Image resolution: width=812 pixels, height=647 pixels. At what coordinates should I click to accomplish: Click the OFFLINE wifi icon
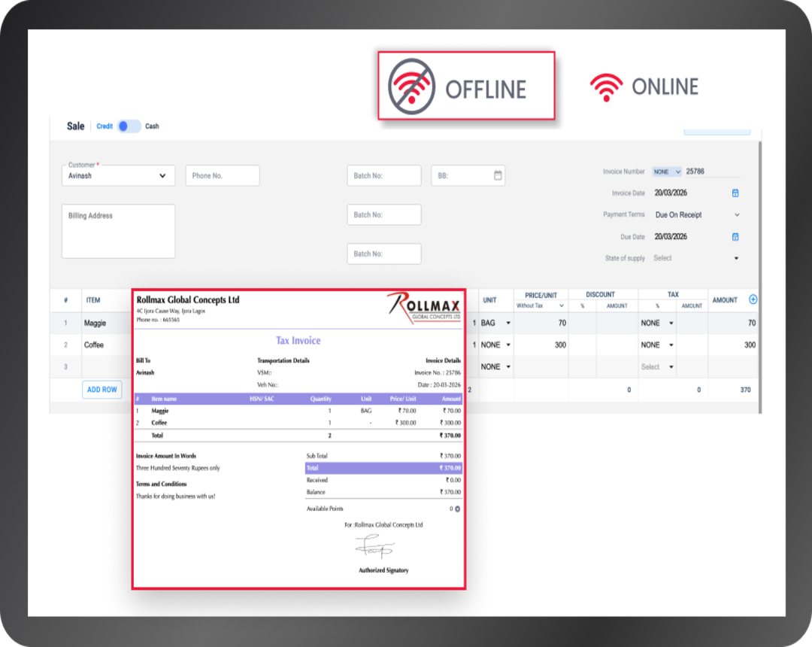[x=412, y=87]
